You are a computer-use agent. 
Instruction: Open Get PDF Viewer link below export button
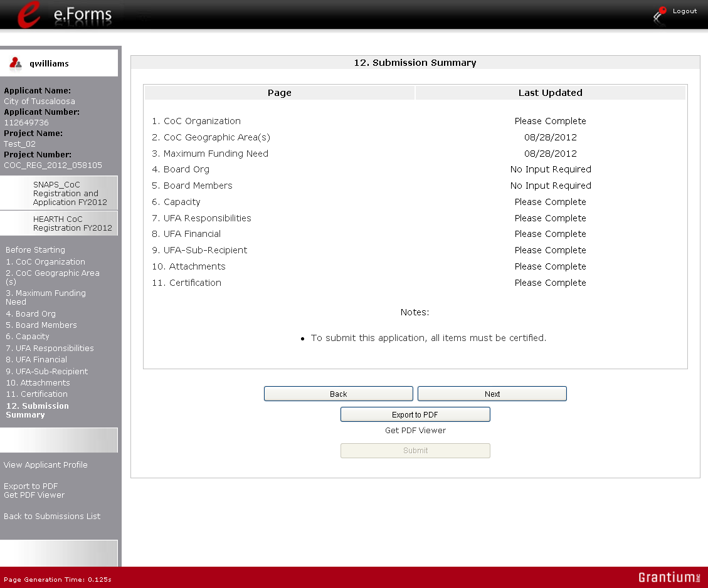click(415, 431)
